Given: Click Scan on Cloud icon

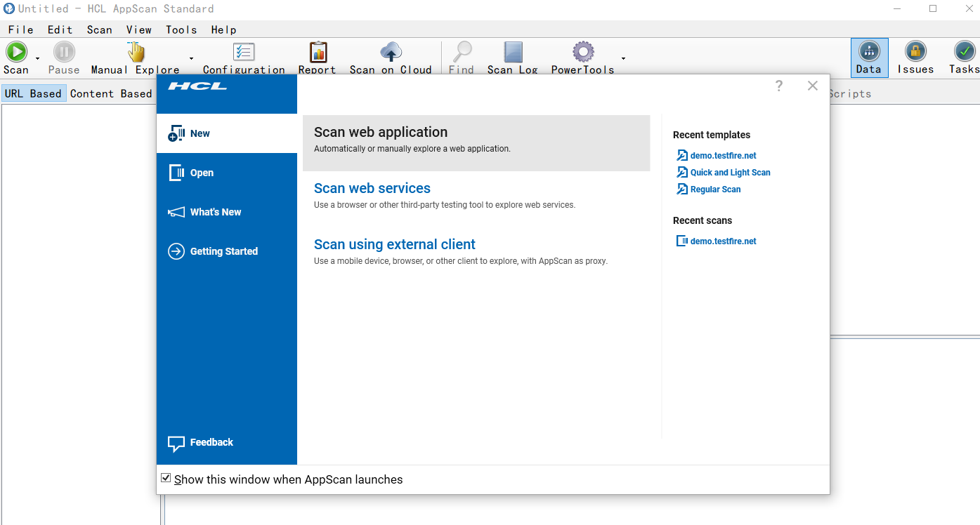Looking at the screenshot, I should pyautogui.click(x=391, y=52).
